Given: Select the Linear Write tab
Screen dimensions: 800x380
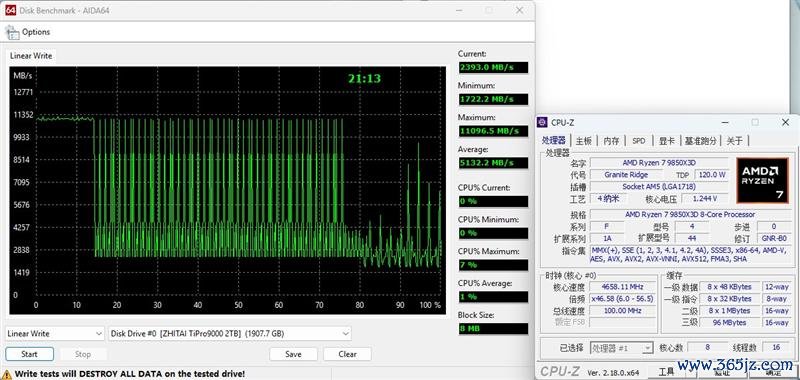Looking at the screenshot, I should [x=31, y=56].
